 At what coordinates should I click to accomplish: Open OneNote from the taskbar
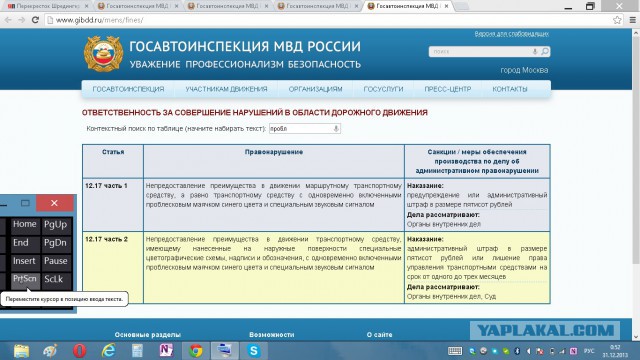[166, 351]
